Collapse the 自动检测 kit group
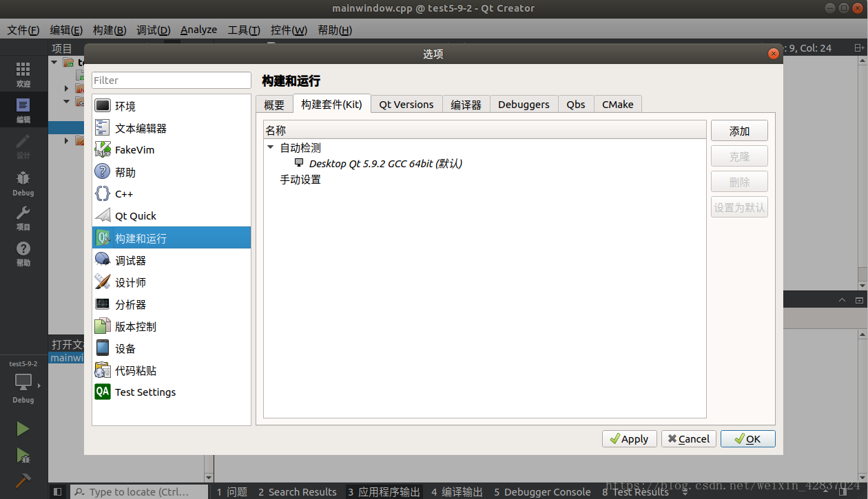The image size is (868, 499). pyautogui.click(x=270, y=147)
